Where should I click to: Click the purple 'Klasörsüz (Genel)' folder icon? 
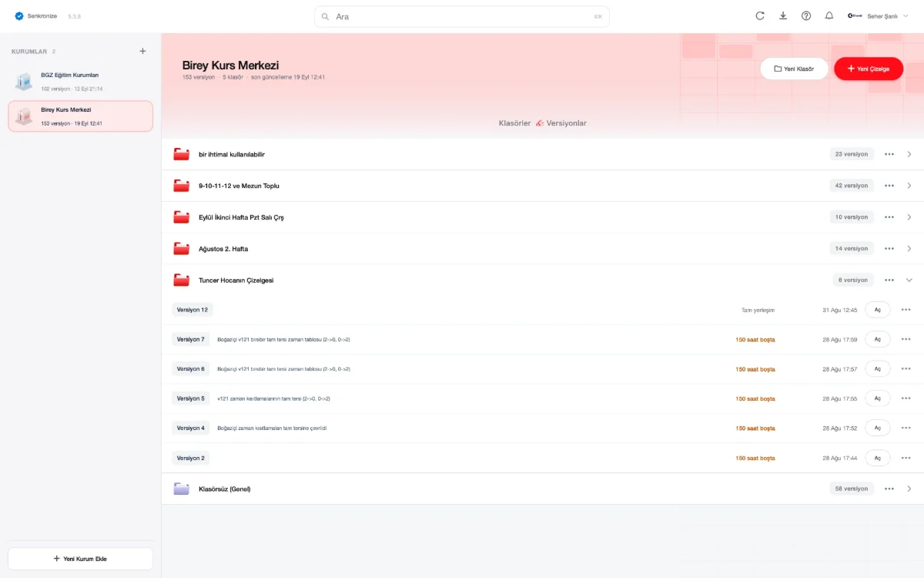(x=182, y=489)
